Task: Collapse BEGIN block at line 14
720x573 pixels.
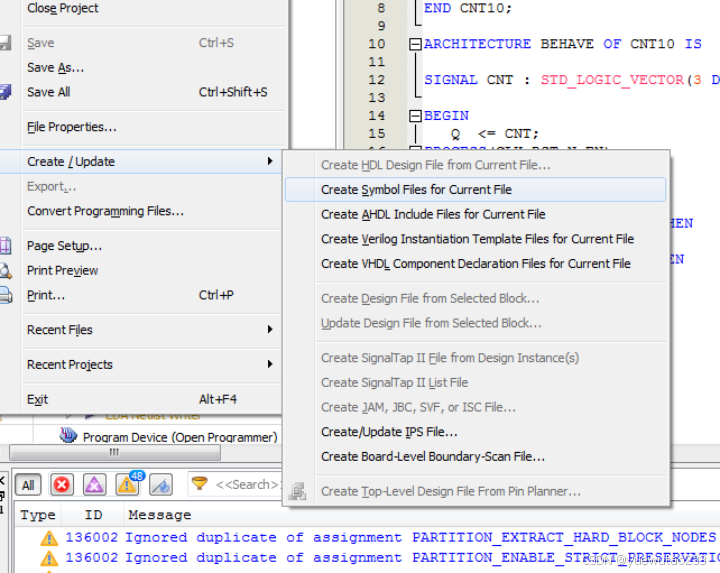Action: [x=415, y=116]
